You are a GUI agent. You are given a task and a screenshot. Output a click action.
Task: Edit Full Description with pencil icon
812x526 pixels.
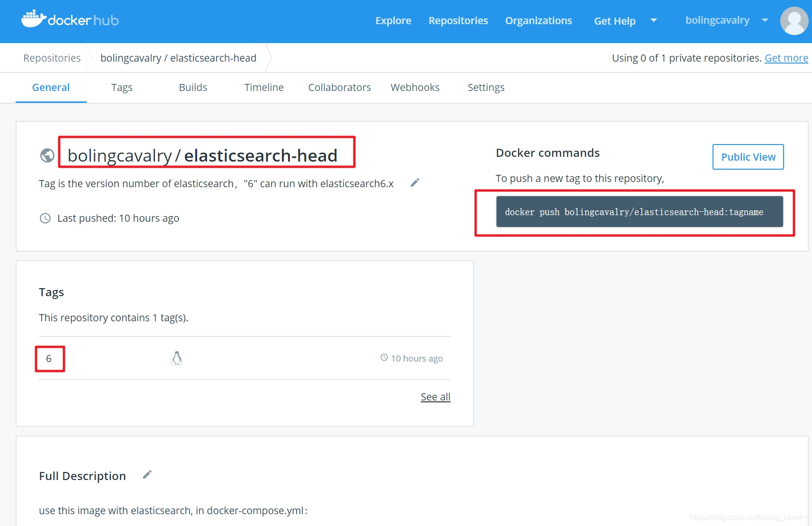click(x=147, y=475)
